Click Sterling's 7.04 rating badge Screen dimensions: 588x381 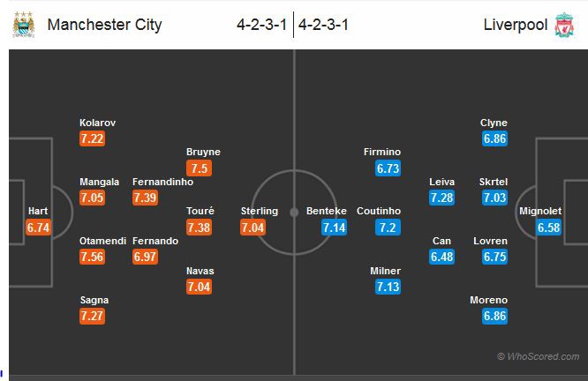(x=253, y=227)
